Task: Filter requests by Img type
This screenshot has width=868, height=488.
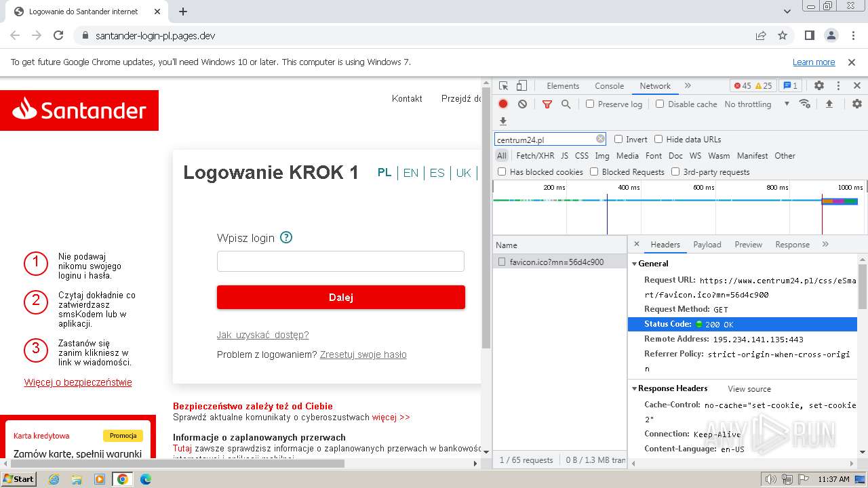Action: tap(602, 156)
